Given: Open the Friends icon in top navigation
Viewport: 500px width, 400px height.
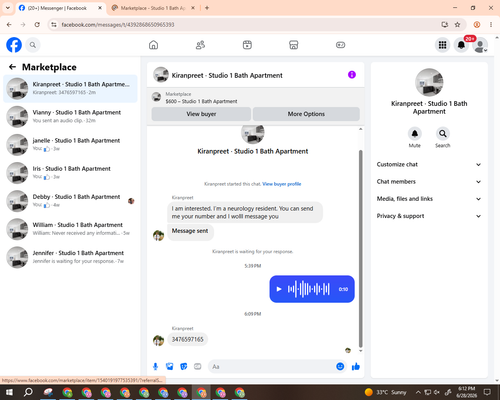Looking at the screenshot, I should (x=200, y=45).
